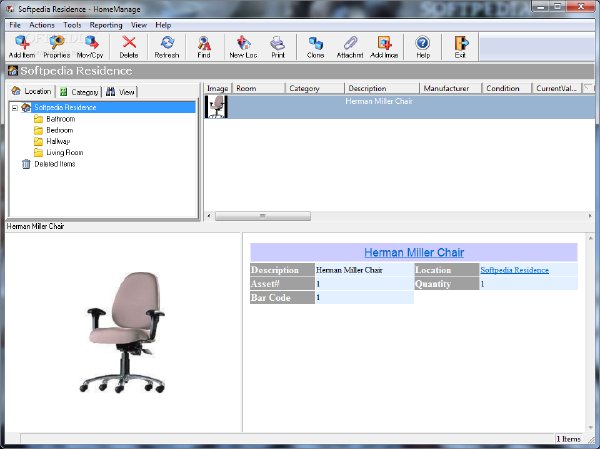Viewport: 600px width, 449px height.
Task: Click the Hallway folder icon
Action: (38, 141)
